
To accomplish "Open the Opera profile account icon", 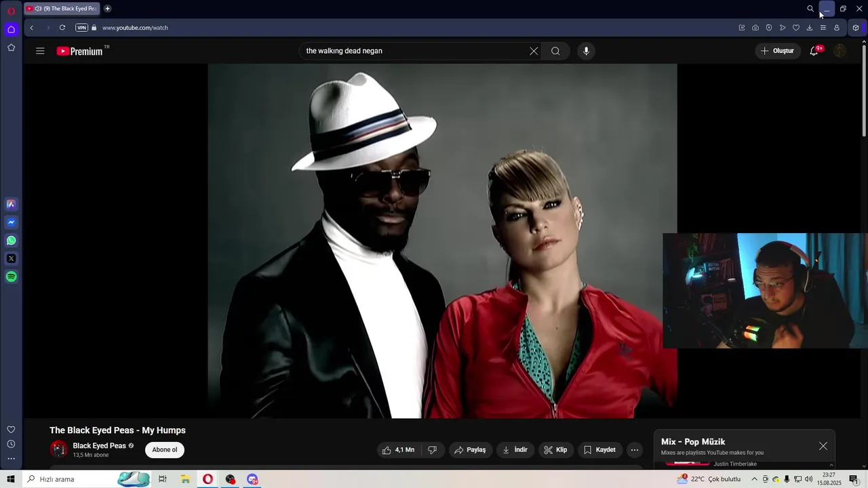I will point(837,28).
